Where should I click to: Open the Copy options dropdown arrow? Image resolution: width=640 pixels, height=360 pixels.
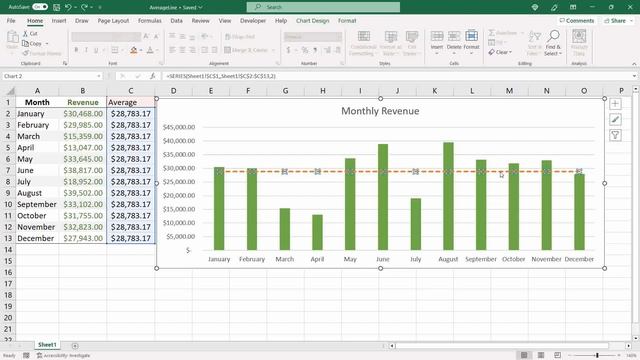[47, 43]
